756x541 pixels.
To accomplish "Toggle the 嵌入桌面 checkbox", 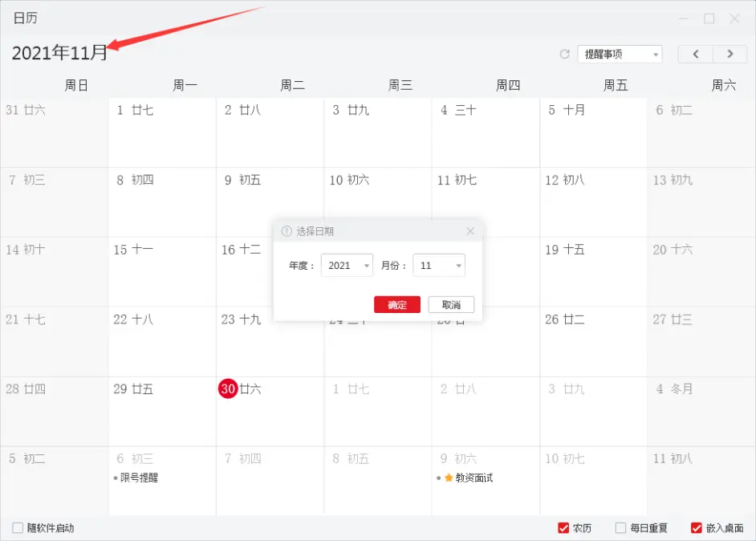I will (x=696, y=528).
